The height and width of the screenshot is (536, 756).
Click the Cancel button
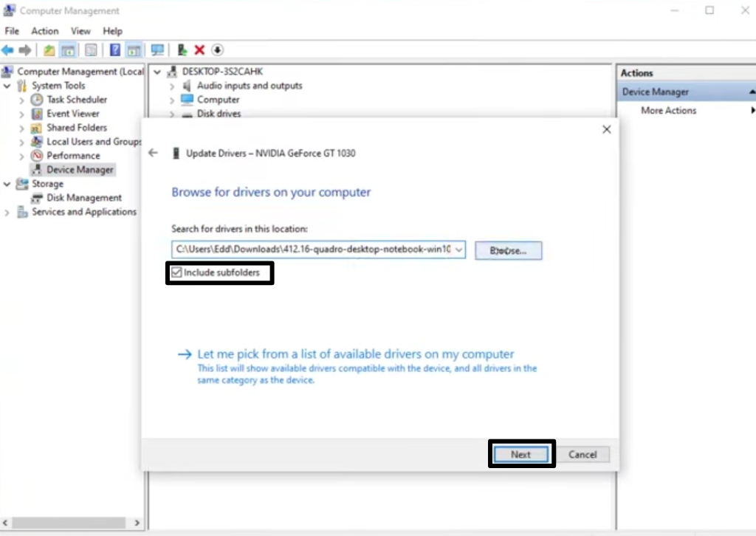pos(583,455)
